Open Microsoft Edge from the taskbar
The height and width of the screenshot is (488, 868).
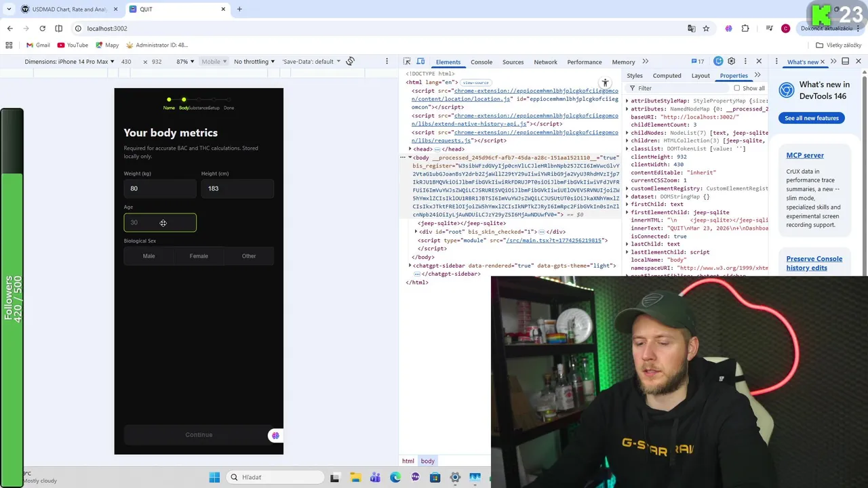click(395, 477)
